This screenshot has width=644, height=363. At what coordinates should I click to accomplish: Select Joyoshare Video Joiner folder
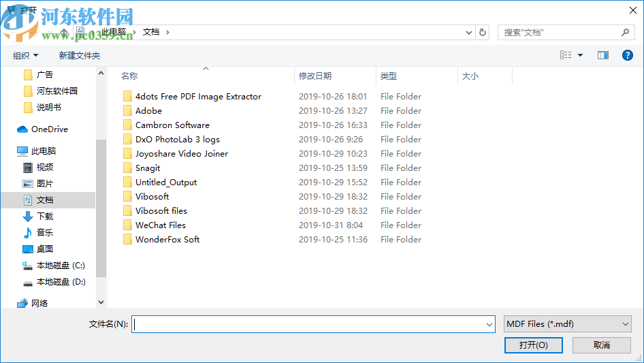coord(182,154)
